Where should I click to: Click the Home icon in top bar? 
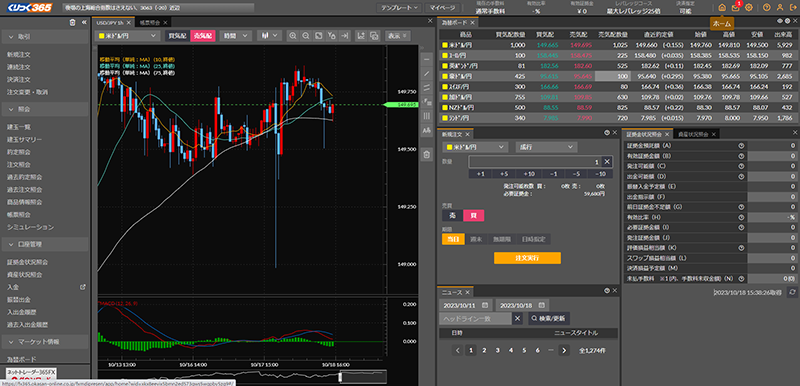[721, 8]
